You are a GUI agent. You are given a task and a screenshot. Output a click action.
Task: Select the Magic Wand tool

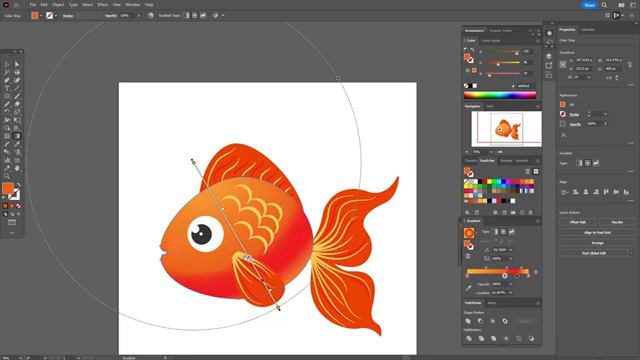pyautogui.click(x=7, y=72)
